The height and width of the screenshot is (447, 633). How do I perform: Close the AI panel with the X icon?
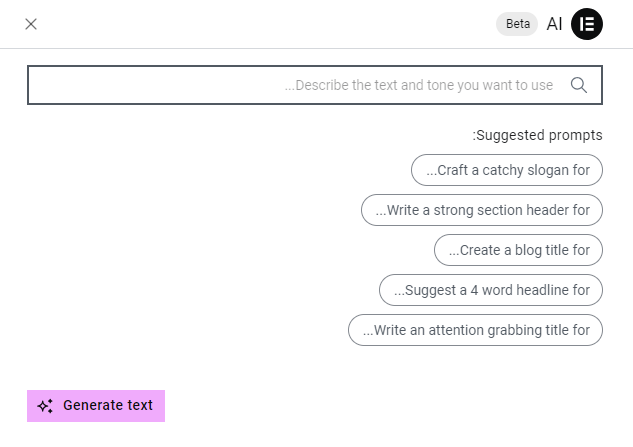[x=31, y=24]
